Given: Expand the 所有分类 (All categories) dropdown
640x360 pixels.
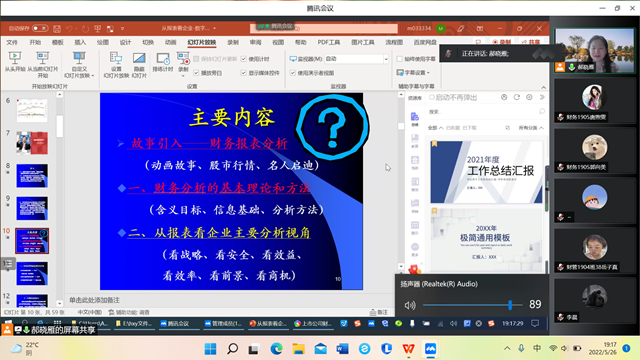Looking at the screenshot, I should [x=531, y=128].
